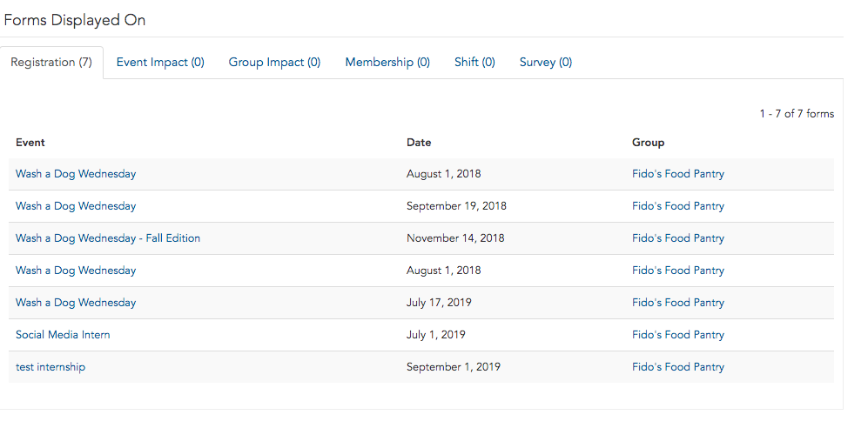Click Fido's Food Pantry in July 17, 2019 row
The width and height of the screenshot is (868, 428).
click(x=678, y=303)
